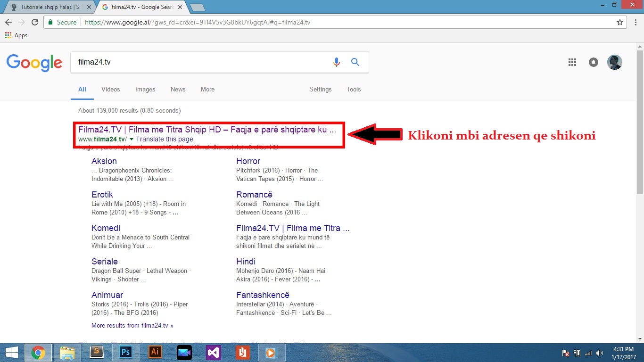Viewport: 644px width, 362px height.
Task: Switch to the Images tab
Action: [x=145, y=89]
